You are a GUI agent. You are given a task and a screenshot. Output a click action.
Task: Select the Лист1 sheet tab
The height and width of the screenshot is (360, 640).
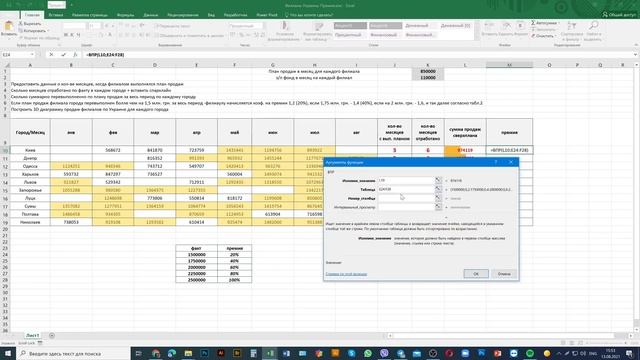pos(33,335)
